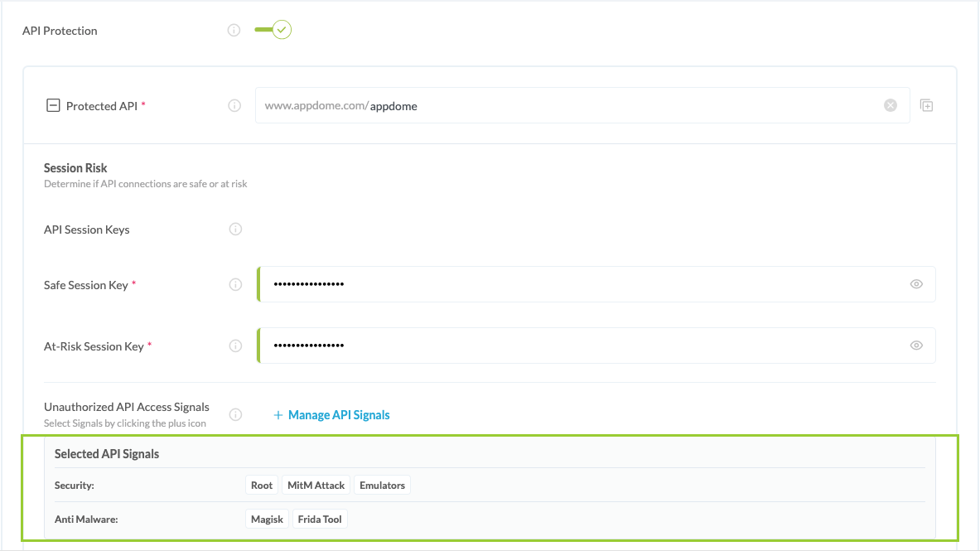Select the Session Risk heading
Image resolution: width=980 pixels, height=551 pixels.
click(75, 167)
